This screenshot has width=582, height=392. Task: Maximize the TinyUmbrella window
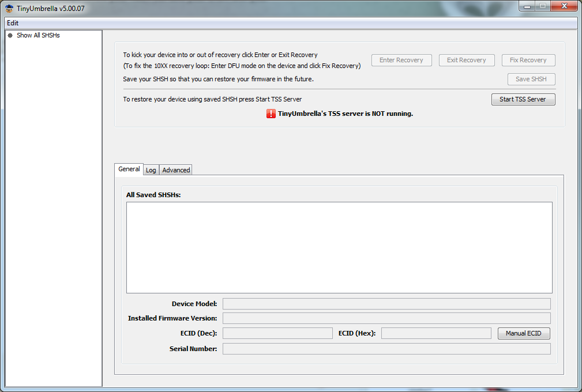[x=543, y=6]
